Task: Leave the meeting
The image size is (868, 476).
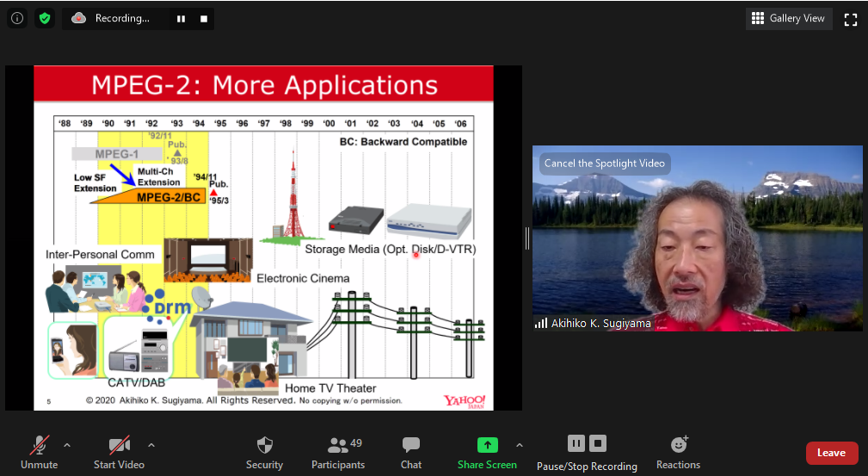Action: click(832, 453)
